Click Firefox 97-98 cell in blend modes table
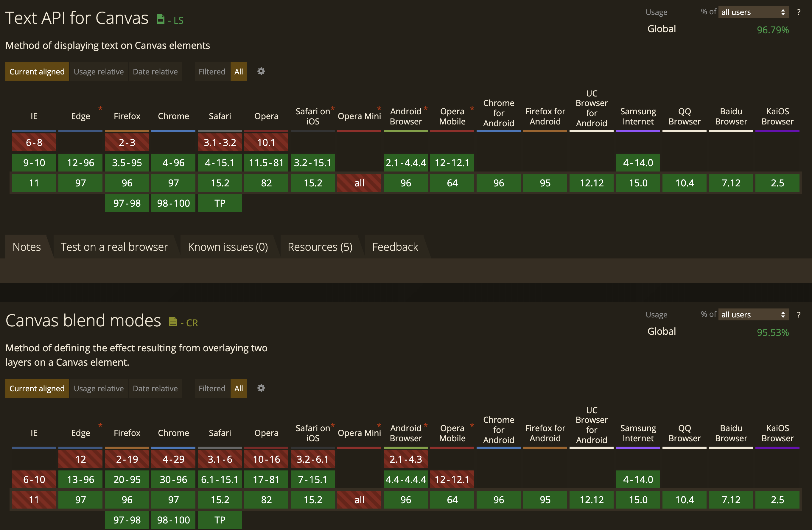The image size is (812, 530). coord(127,520)
